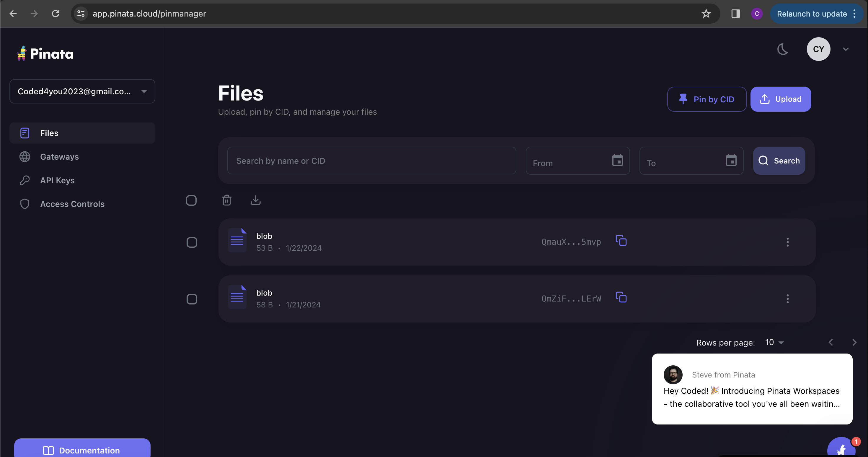Bookmark page with star icon
The image size is (868, 457).
pyautogui.click(x=706, y=14)
